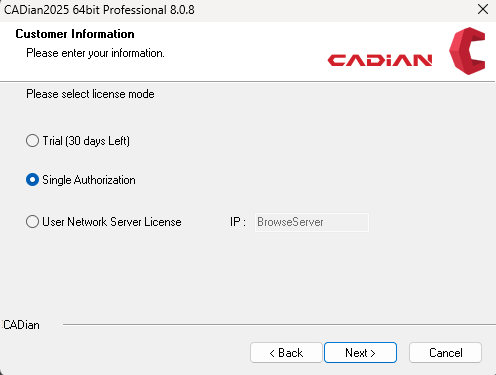Go back with the Back button
The image size is (496, 375).
tap(286, 353)
